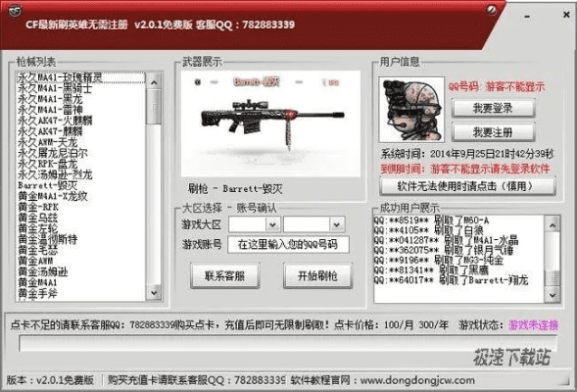
Task: Click the 联系客服 button
Action: [x=225, y=275]
